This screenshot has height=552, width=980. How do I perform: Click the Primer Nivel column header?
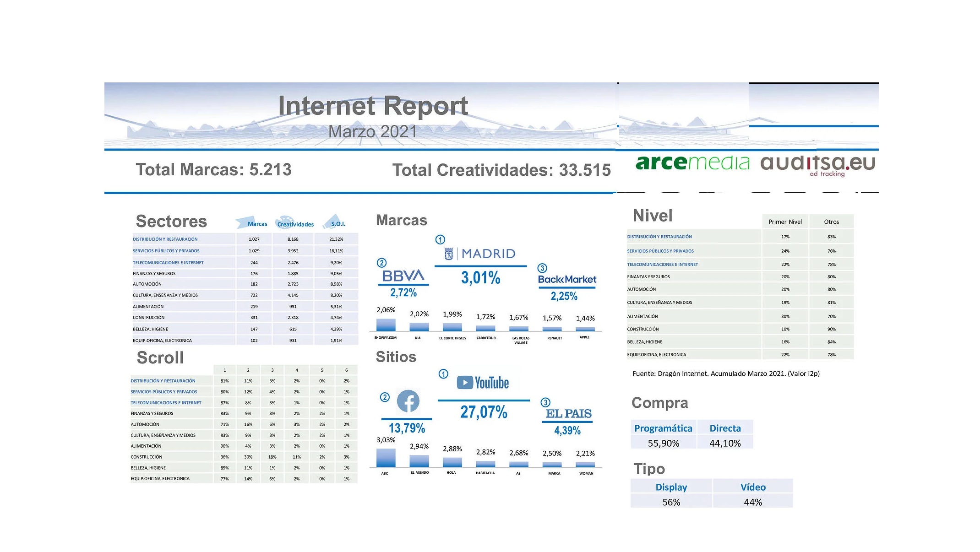click(x=785, y=222)
